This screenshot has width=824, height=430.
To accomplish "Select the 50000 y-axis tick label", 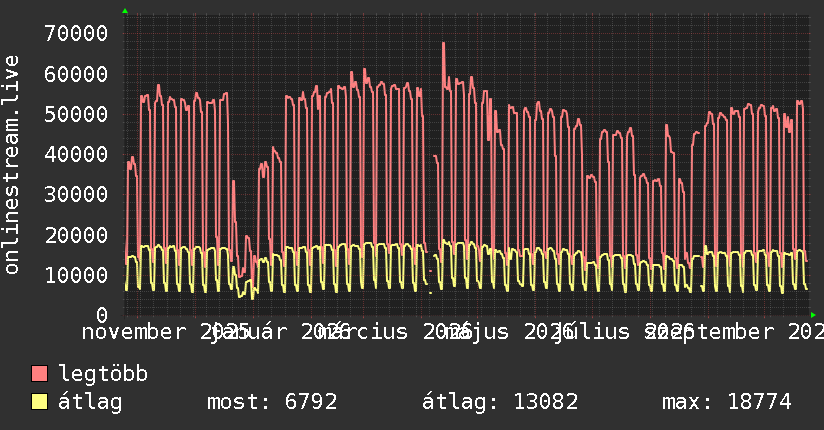I will pyautogui.click(x=76, y=114).
